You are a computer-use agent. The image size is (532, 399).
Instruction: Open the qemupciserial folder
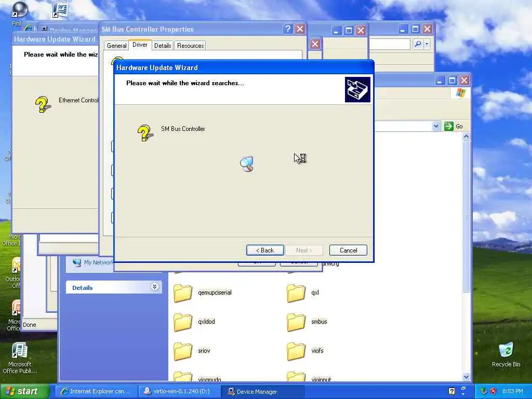tap(183, 293)
